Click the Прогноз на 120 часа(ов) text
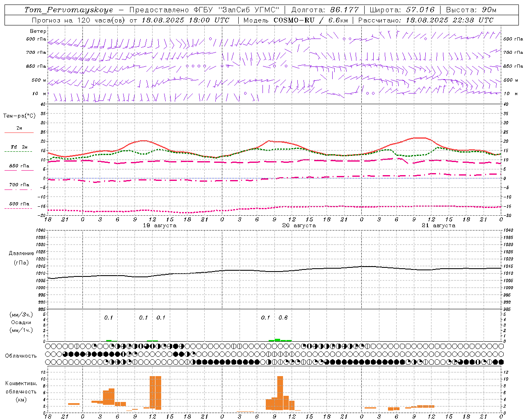This screenshot has width=525, height=420. [79, 20]
